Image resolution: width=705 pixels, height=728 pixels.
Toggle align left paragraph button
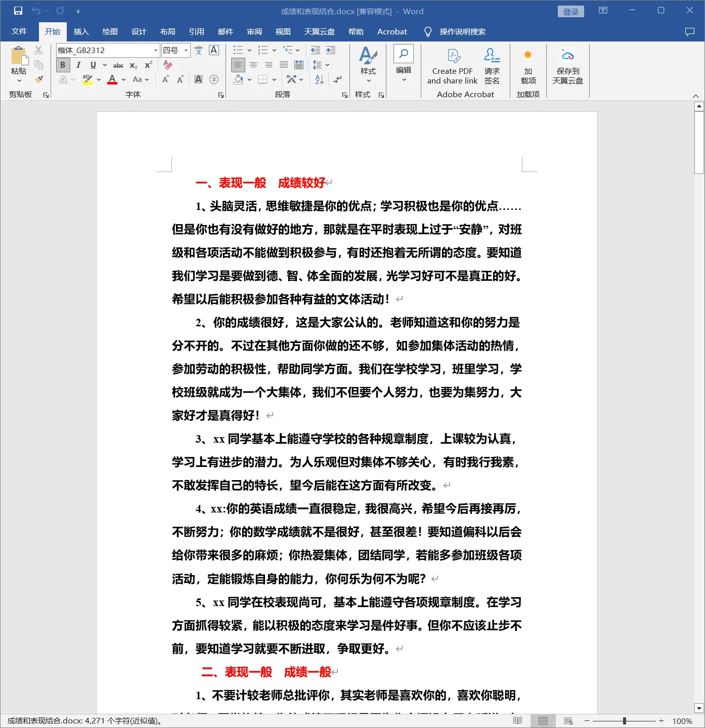(238, 65)
